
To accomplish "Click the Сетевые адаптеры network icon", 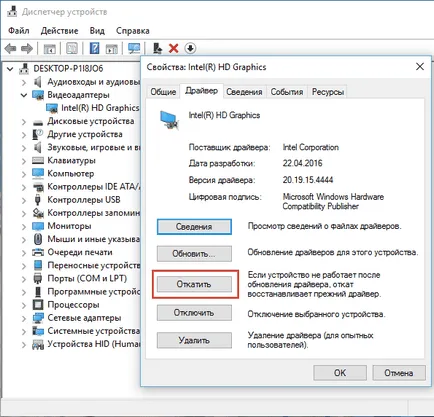I will tap(38, 318).
